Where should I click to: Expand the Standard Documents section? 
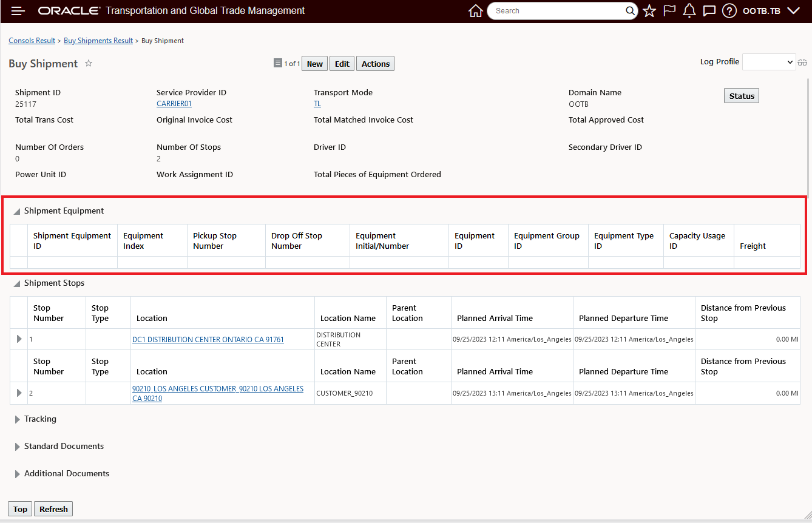click(x=17, y=447)
